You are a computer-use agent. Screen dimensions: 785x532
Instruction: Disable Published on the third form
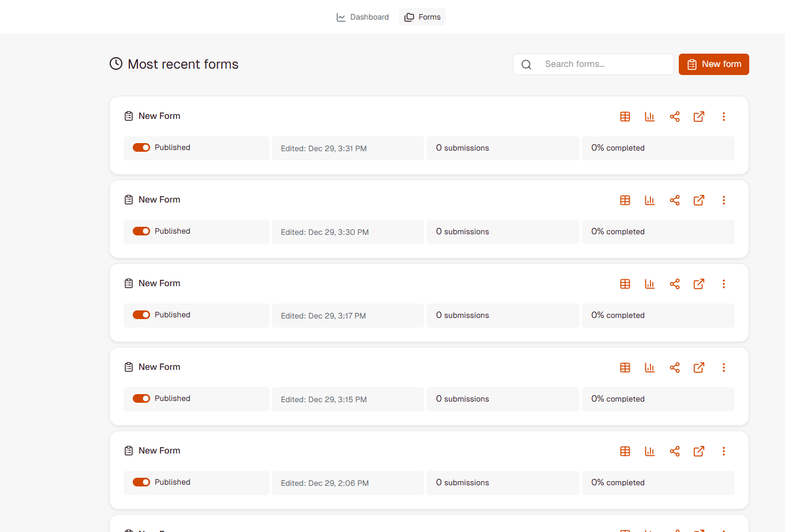pyautogui.click(x=141, y=314)
